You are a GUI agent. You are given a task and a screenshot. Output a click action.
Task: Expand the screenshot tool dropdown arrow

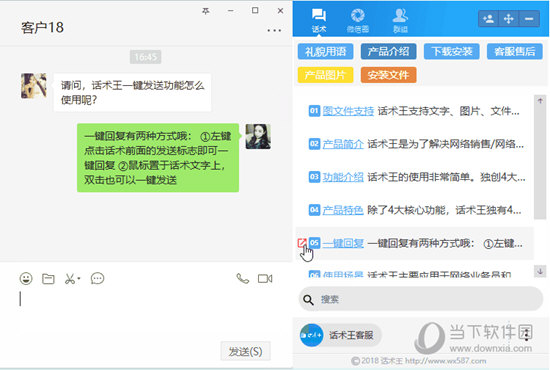pyautogui.click(x=79, y=278)
